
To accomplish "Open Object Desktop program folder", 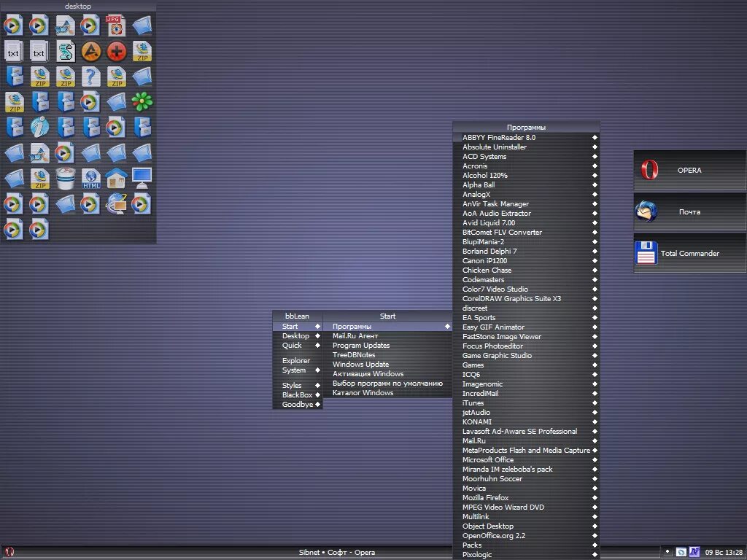I will [526, 526].
